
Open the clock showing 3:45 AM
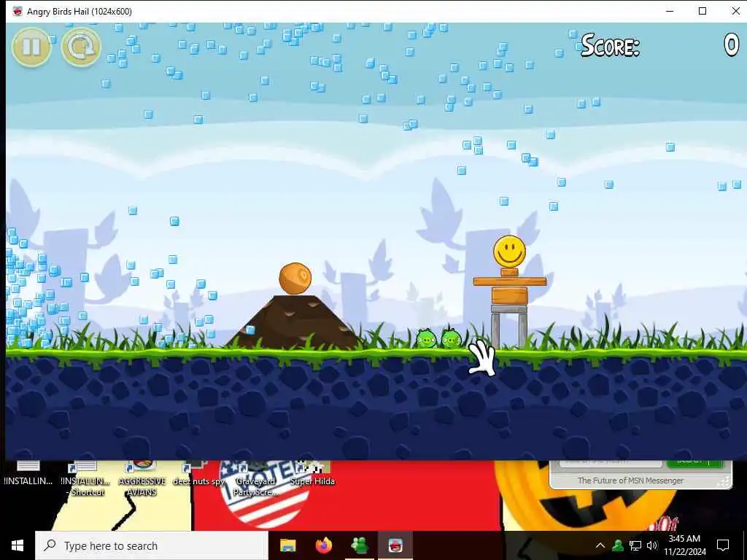684,545
